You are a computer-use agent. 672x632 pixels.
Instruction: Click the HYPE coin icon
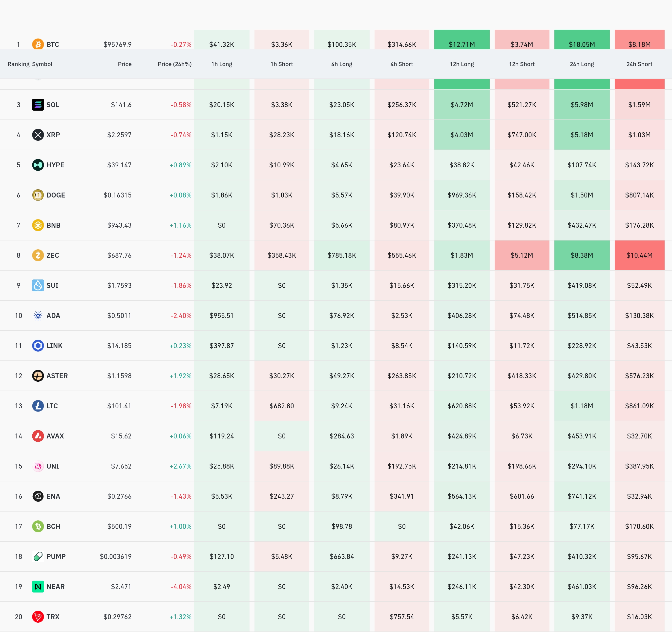(x=38, y=165)
